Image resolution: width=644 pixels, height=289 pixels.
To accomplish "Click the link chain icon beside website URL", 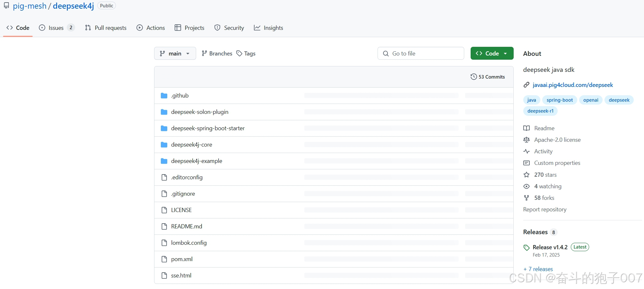I will tap(527, 85).
